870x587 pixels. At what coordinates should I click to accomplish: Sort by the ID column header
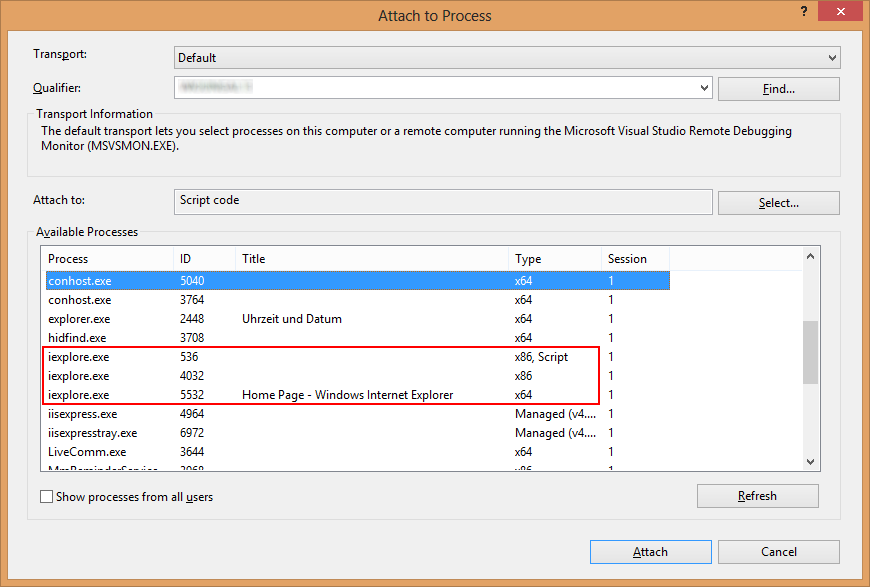[x=204, y=259]
